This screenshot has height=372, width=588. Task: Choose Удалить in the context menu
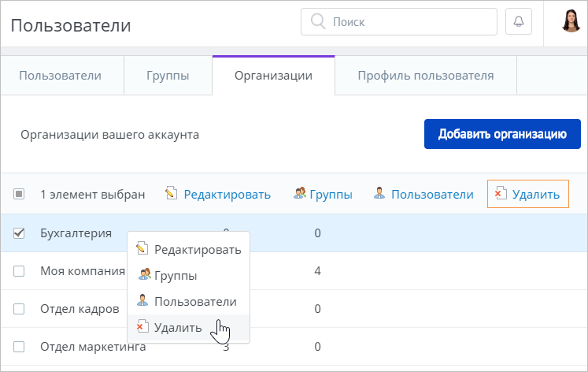point(189,327)
